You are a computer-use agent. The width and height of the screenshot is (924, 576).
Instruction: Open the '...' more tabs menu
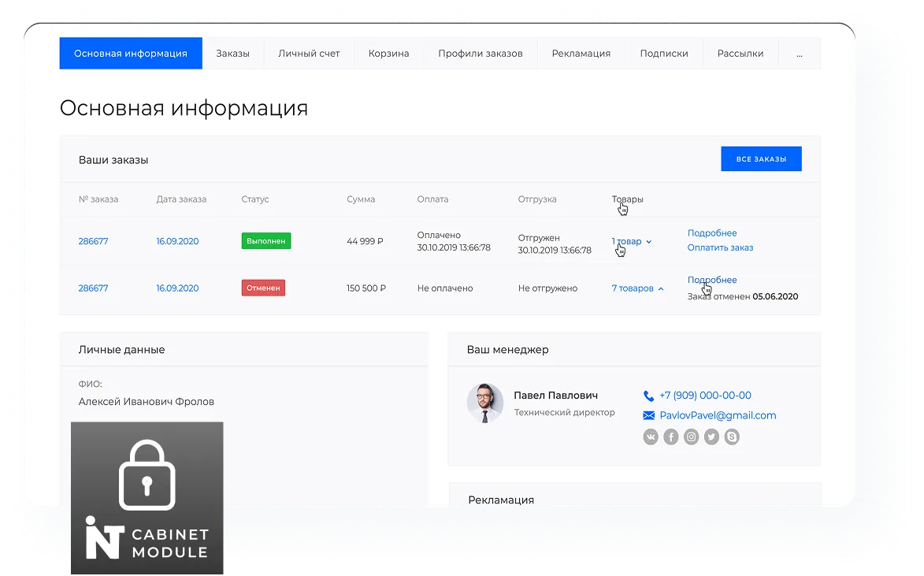[x=800, y=54]
